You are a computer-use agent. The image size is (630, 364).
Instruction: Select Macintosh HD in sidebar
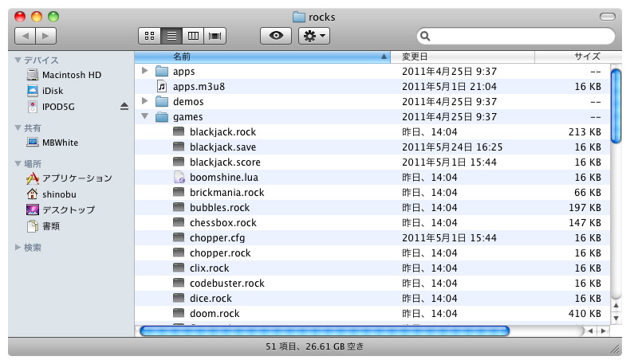point(71,75)
